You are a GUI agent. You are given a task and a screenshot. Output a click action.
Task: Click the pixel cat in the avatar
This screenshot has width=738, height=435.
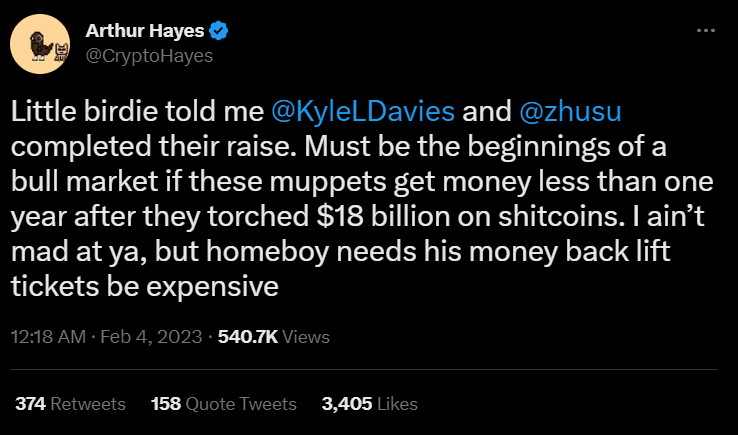(x=62, y=51)
